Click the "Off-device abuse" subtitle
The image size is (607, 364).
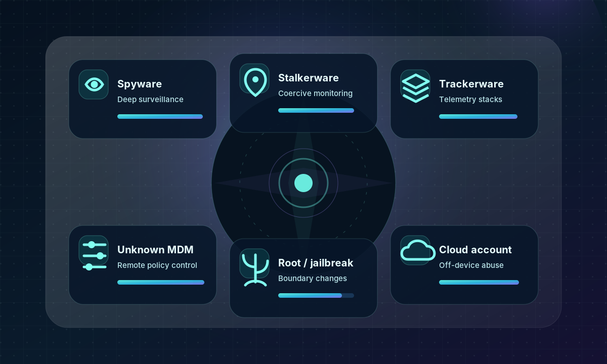[471, 265]
